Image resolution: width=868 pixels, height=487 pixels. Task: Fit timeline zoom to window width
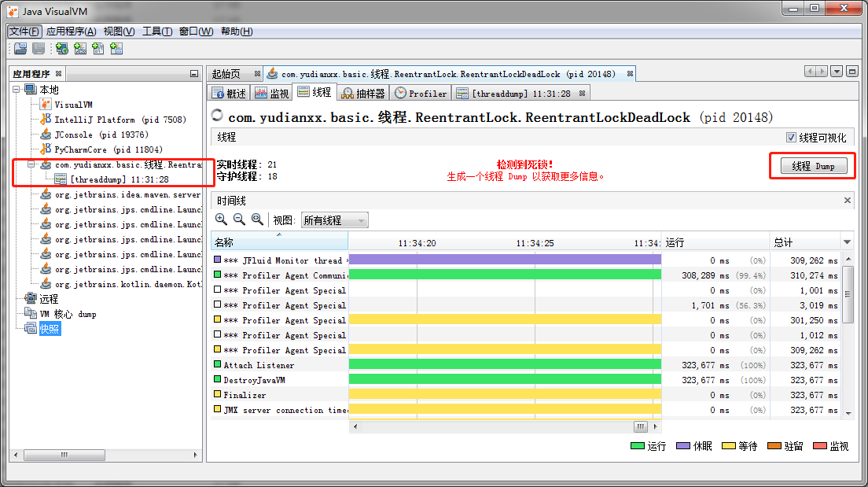257,219
